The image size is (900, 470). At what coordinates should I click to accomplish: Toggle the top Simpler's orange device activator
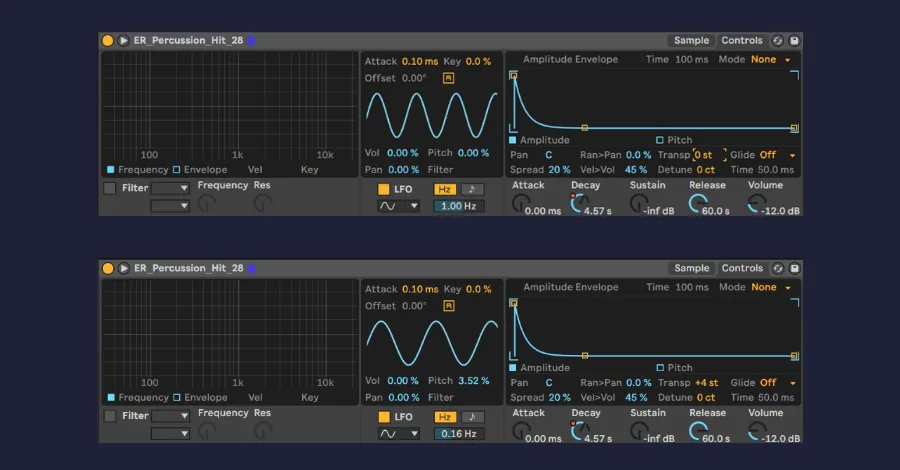click(107, 40)
